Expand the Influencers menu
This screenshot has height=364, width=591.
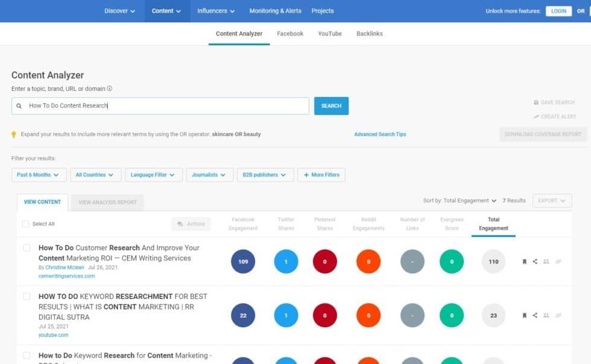[216, 11]
